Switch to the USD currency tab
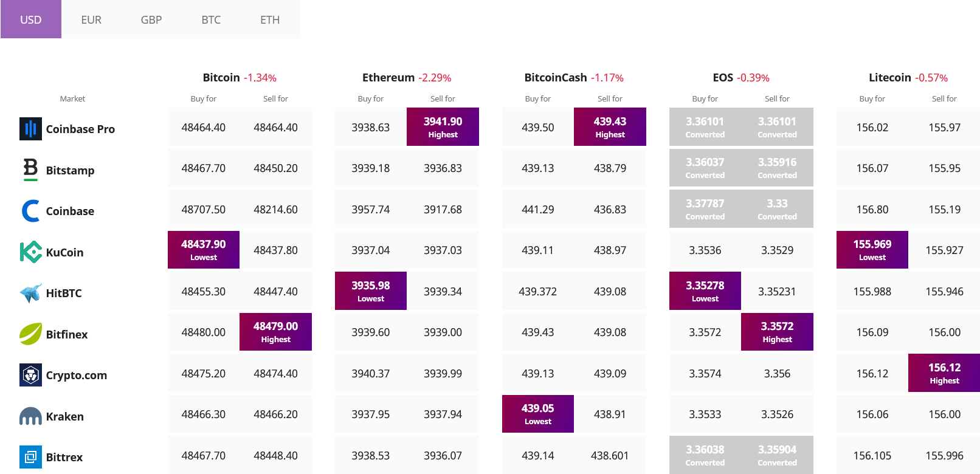 point(31,19)
